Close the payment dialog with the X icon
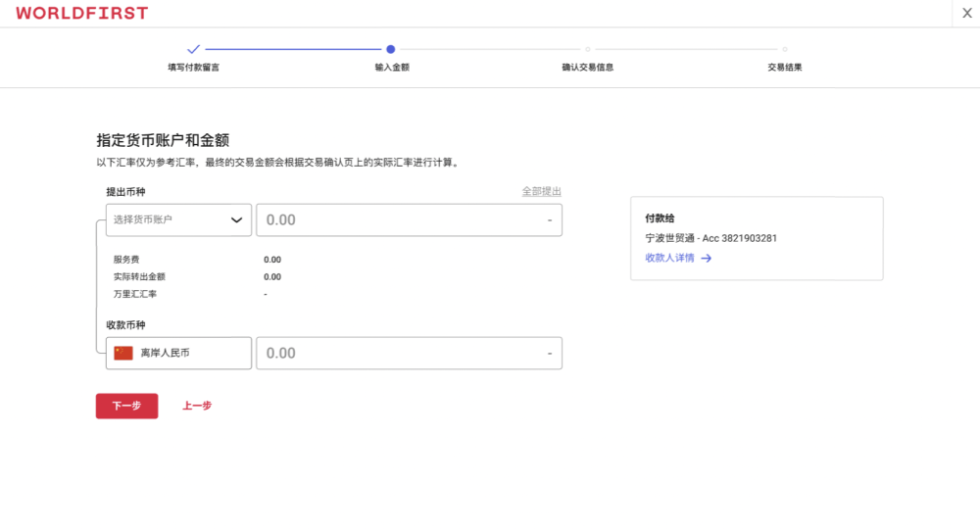Viewport: 980px width, 531px height. click(967, 13)
